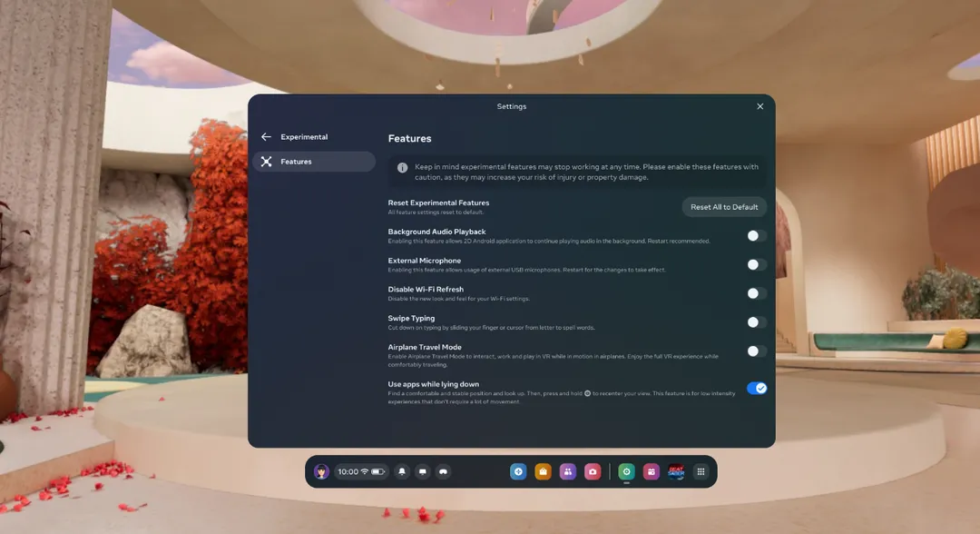The height and width of the screenshot is (534, 980).
Task: Click the green Settings gear in dock
Action: click(x=626, y=471)
